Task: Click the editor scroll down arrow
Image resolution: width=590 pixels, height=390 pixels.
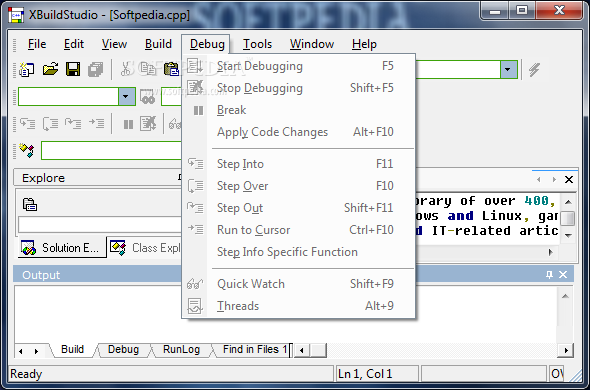Action: coord(568,235)
